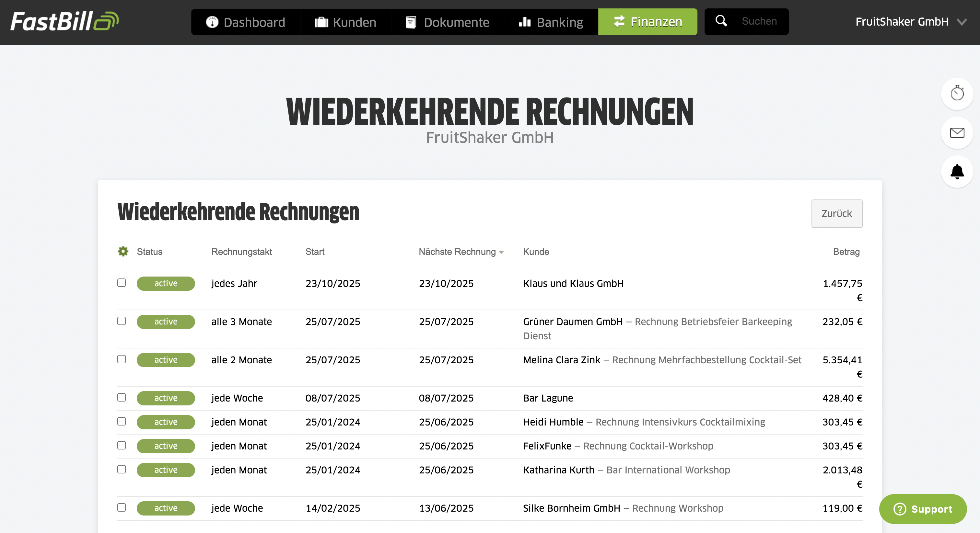Tick checkbox for Melina Clara Zink
The image size is (980, 533).
(x=121, y=359)
